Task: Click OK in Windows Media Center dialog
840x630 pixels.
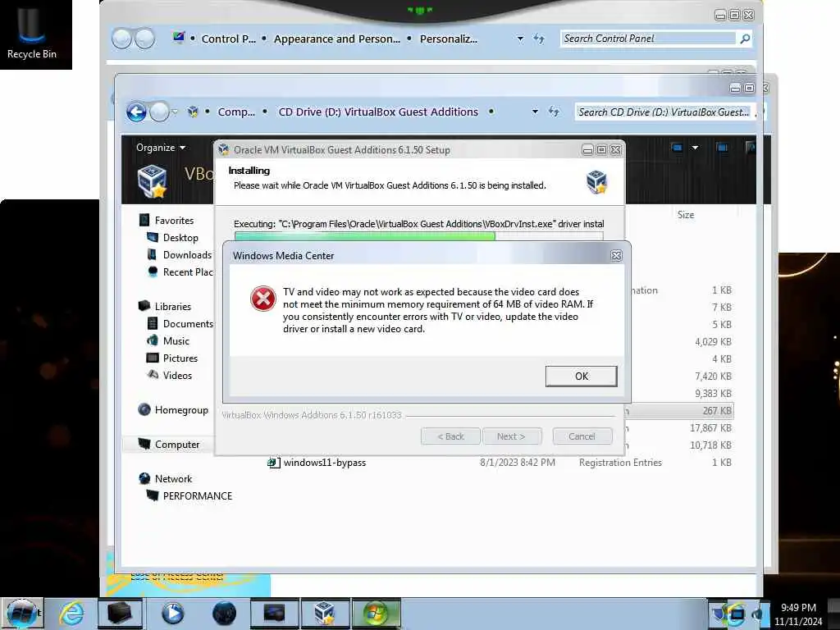Action: click(582, 376)
